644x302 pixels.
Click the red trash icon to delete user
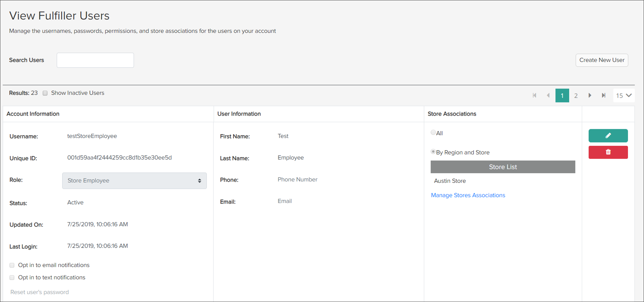608,152
